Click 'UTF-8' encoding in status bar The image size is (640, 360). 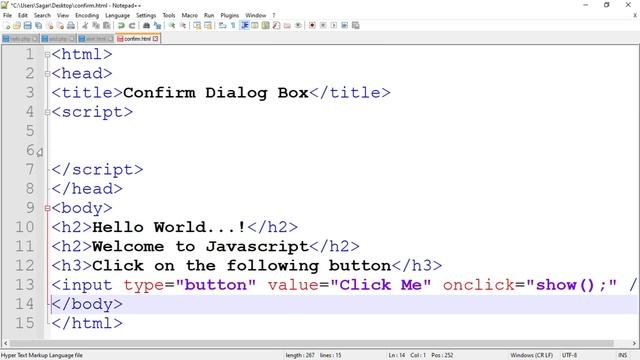pos(569,355)
